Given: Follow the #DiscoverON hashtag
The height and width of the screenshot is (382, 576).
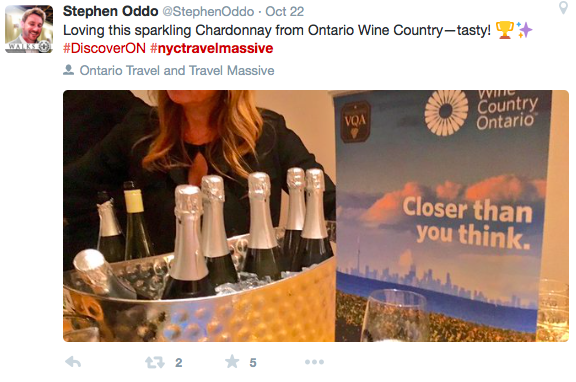Looking at the screenshot, I should click(104, 48).
